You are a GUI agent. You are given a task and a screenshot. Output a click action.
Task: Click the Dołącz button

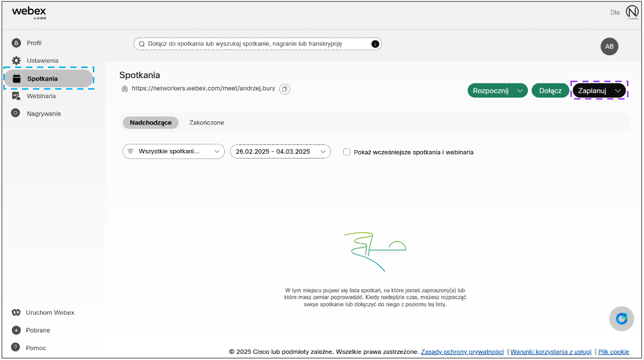550,91
